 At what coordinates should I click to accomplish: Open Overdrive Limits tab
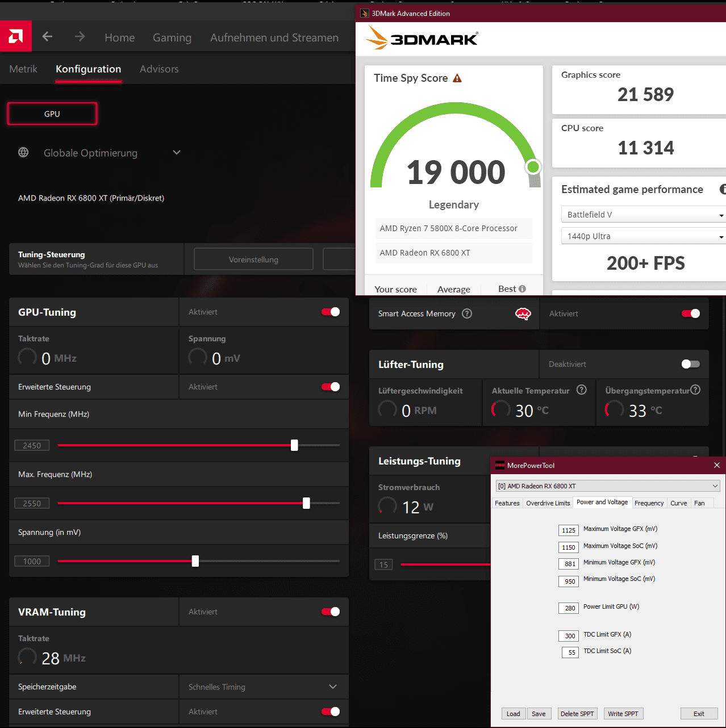point(548,503)
